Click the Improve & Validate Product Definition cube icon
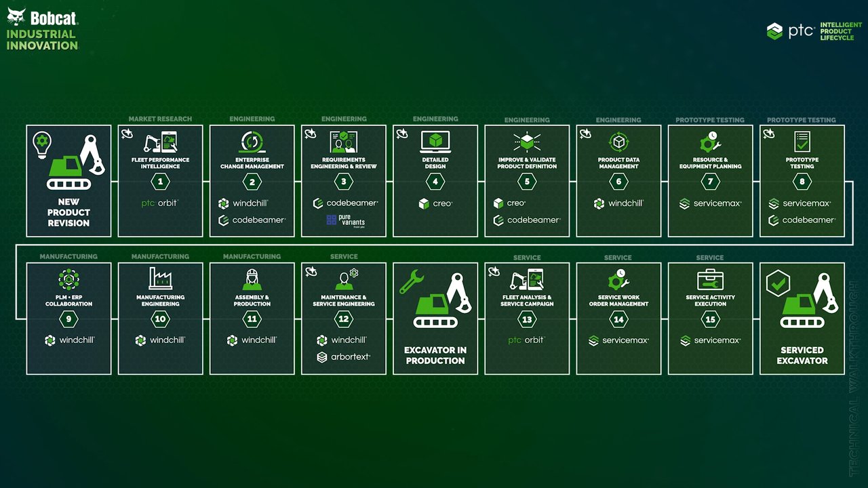This screenshot has height=488, width=868. [x=527, y=142]
